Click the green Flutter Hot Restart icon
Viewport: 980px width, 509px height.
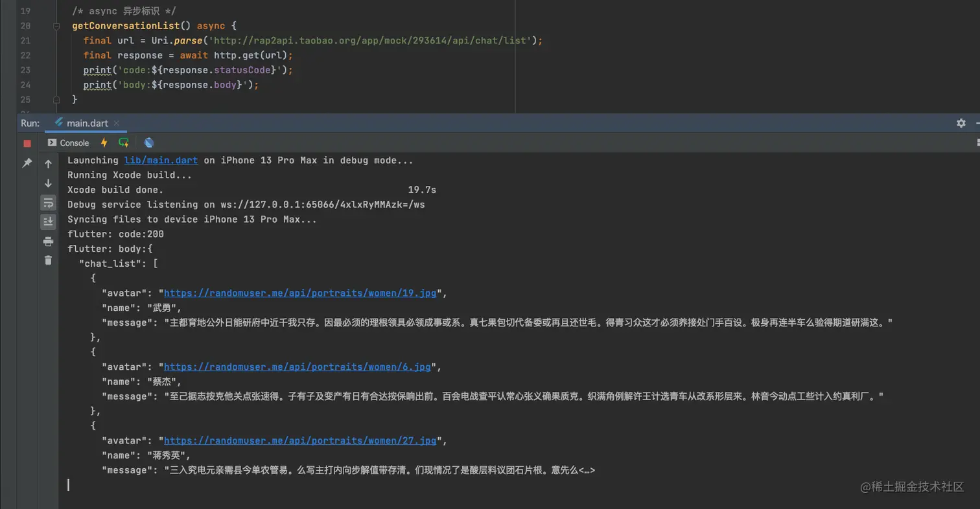(124, 142)
